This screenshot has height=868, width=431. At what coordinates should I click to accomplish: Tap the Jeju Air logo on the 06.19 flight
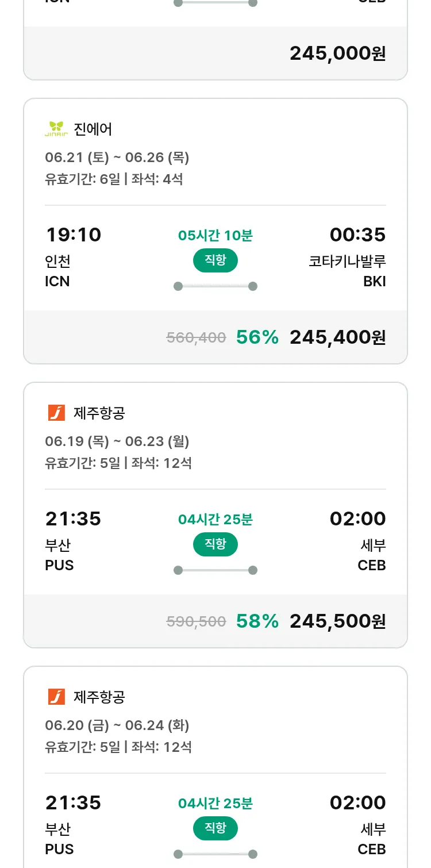[x=56, y=413]
